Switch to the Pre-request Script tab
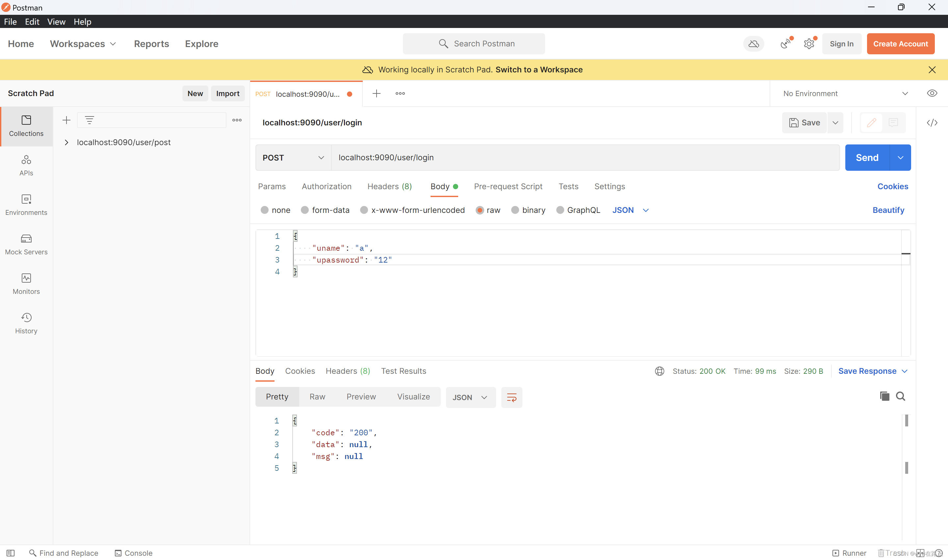The image size is (948, 560). coord(508,187)
